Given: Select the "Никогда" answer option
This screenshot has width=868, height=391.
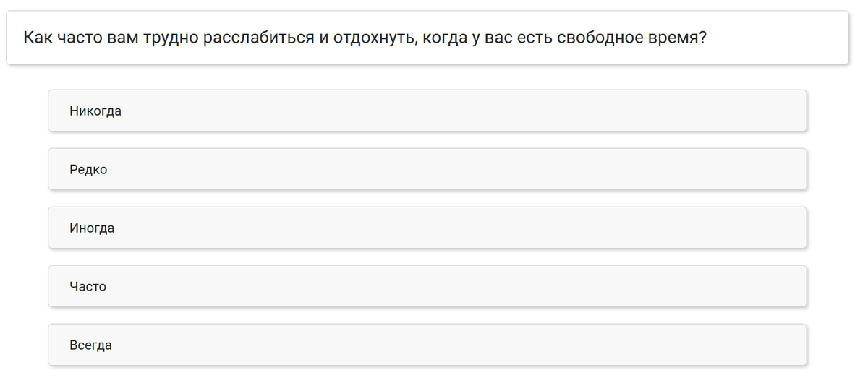Looking at the screenshot, I should (x=427, y=111).
